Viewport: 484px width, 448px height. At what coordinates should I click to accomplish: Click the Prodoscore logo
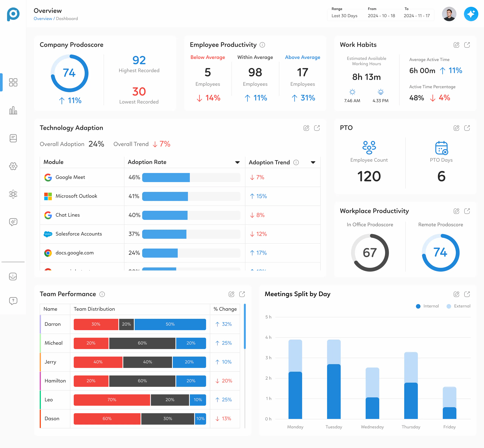(x=13, y=14)
